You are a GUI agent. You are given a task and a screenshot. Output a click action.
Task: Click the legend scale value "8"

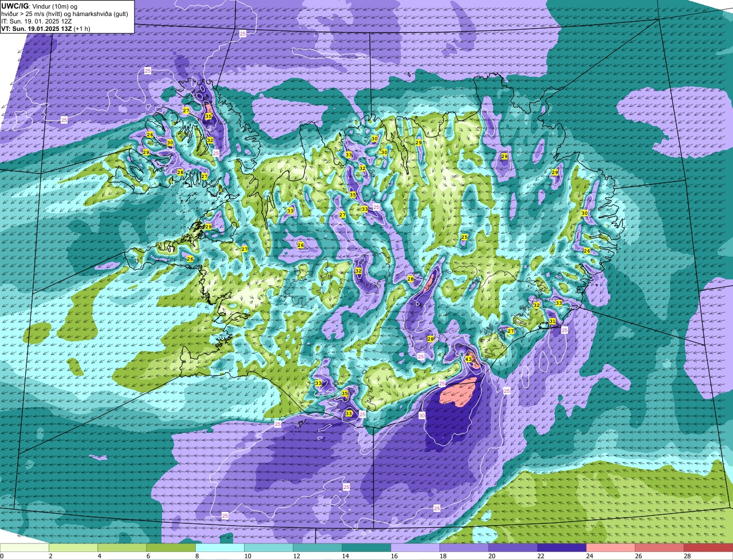pos(197,556)
